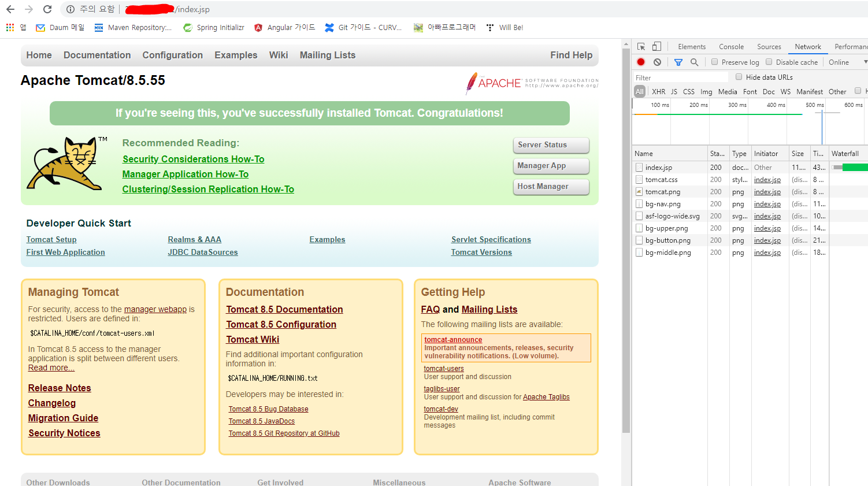The width and height of the screenshot is (868, 486).
Task: Open the Release Notes link
Action: coord(60,388)
